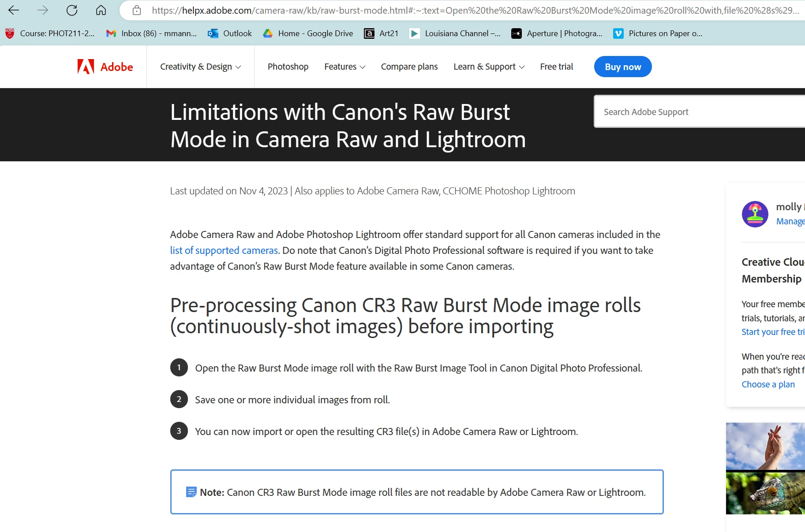
Task: Open the Art21 bookmark
Action: [381, 33]
